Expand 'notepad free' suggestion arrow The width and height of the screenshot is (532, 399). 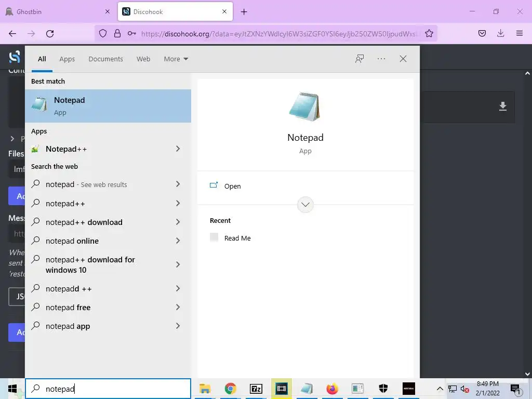click(178, 307)
